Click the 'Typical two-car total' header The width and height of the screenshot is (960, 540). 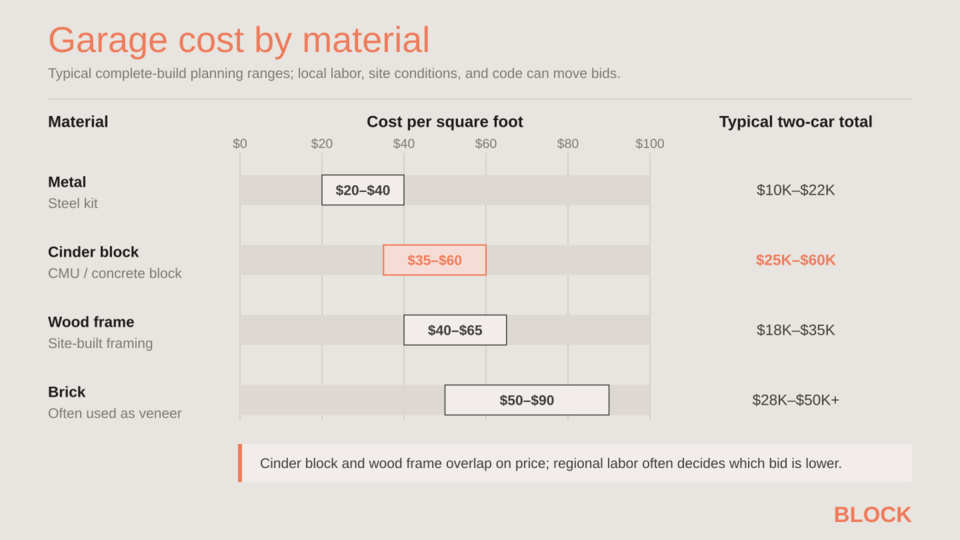(x=795, y=122)
